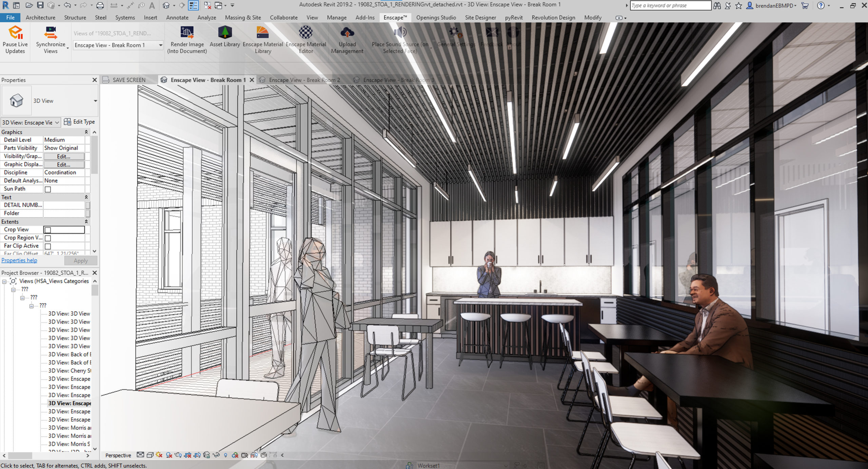Toggle the Crop View checkbox
This screenshot has height=469, width=868.
(48, 229)
